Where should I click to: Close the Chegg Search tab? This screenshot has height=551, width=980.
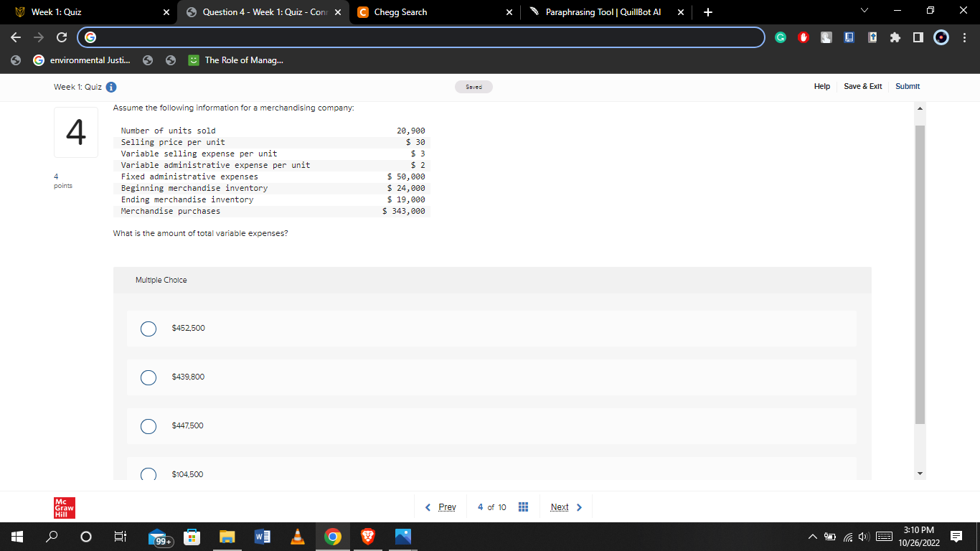509,12
